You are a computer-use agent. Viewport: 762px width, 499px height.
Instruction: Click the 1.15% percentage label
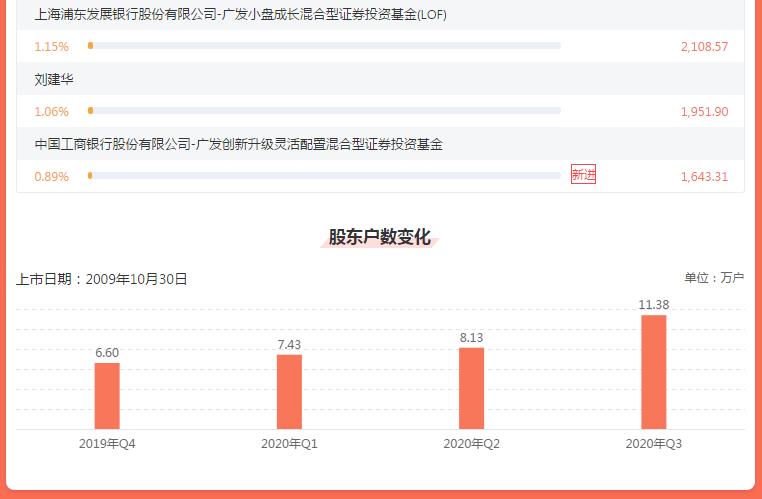click(52, 47)
